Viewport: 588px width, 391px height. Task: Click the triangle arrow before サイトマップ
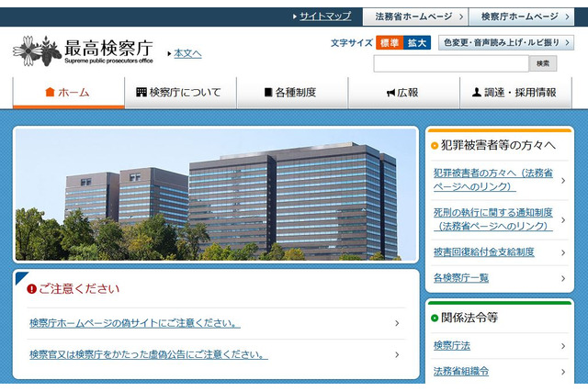tap(295, 17)
